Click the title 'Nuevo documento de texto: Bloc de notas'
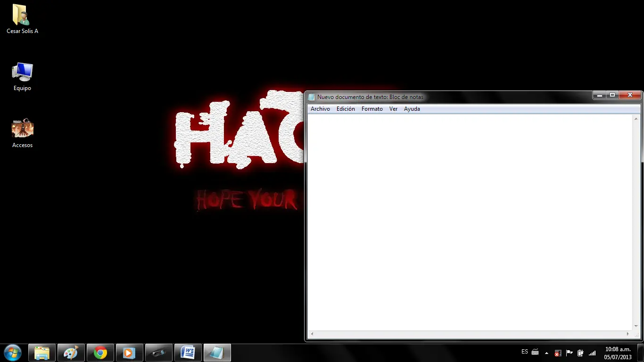The width and height of the screenshot is (644, 362). pos(370,97)
